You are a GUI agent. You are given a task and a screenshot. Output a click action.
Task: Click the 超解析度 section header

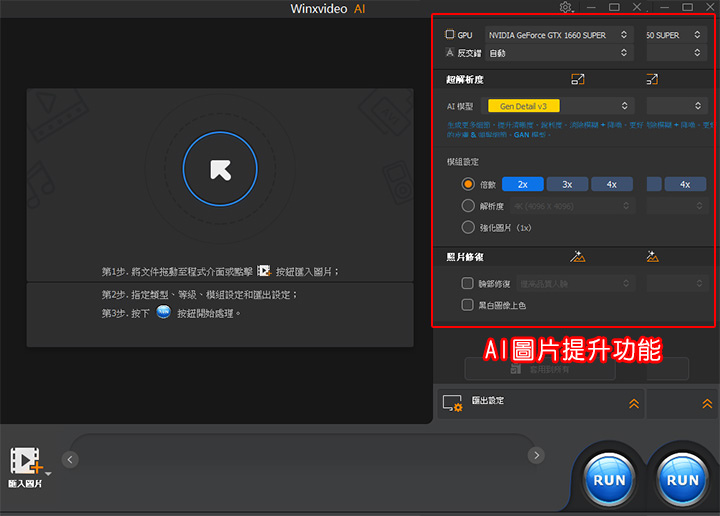[x=465, y=79]
